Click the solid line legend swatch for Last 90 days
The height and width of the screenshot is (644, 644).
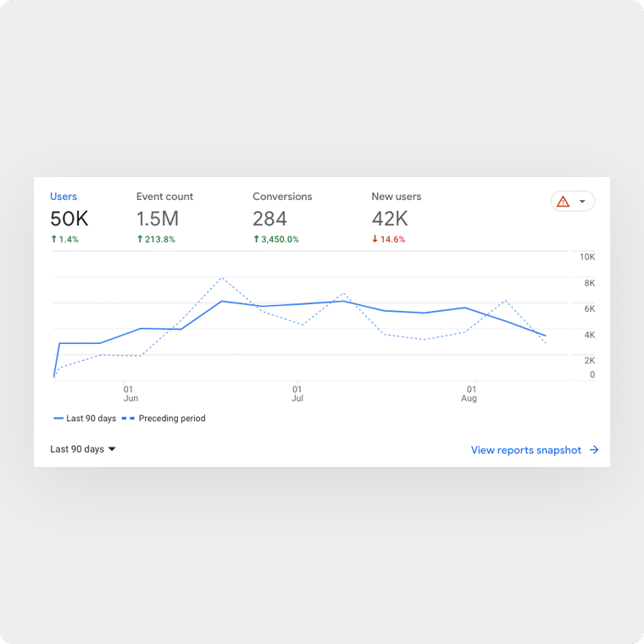tap(58, 419)
